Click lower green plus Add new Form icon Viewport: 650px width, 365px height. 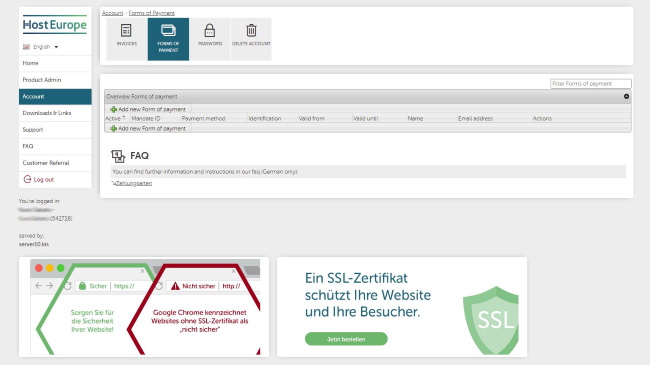113,129
